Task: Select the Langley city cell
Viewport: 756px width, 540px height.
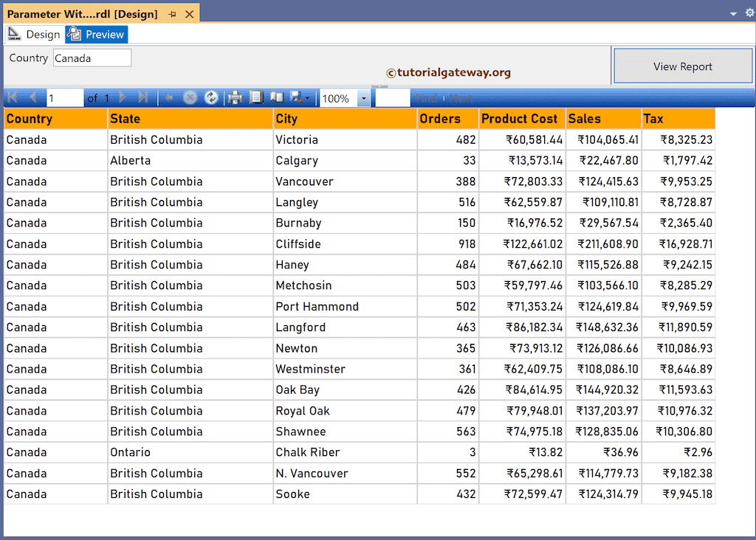Action: coord(346,202)
